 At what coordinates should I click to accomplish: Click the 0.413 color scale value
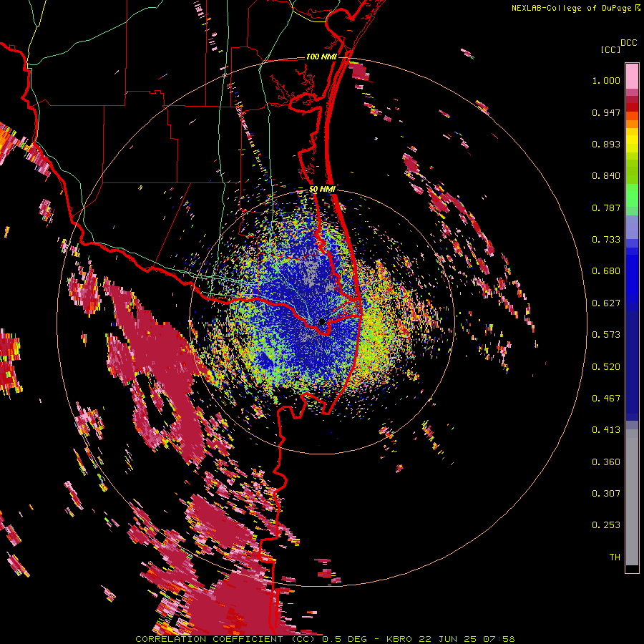[x=606, y=430]
